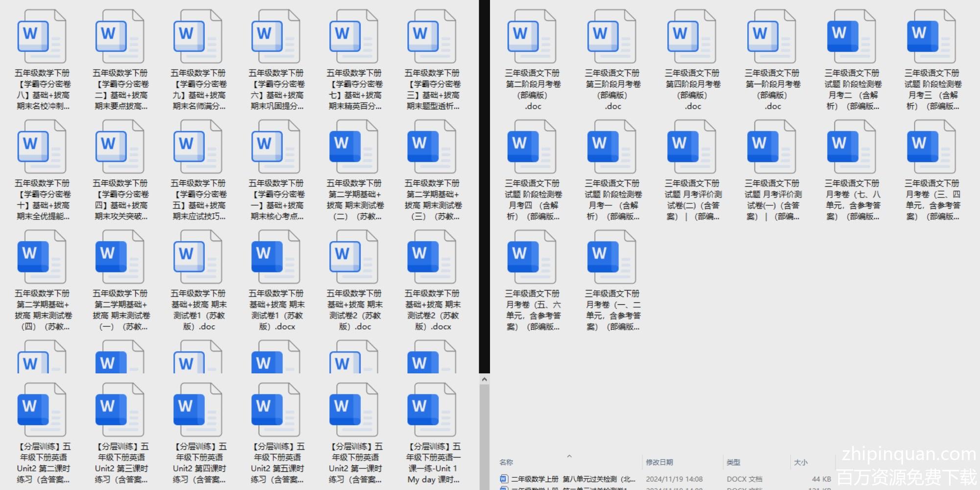Image resolution: width=980 pixels, height=490 pixels.
Task: Sort the file list by 修改日期 column
Action: coord(659,462)
